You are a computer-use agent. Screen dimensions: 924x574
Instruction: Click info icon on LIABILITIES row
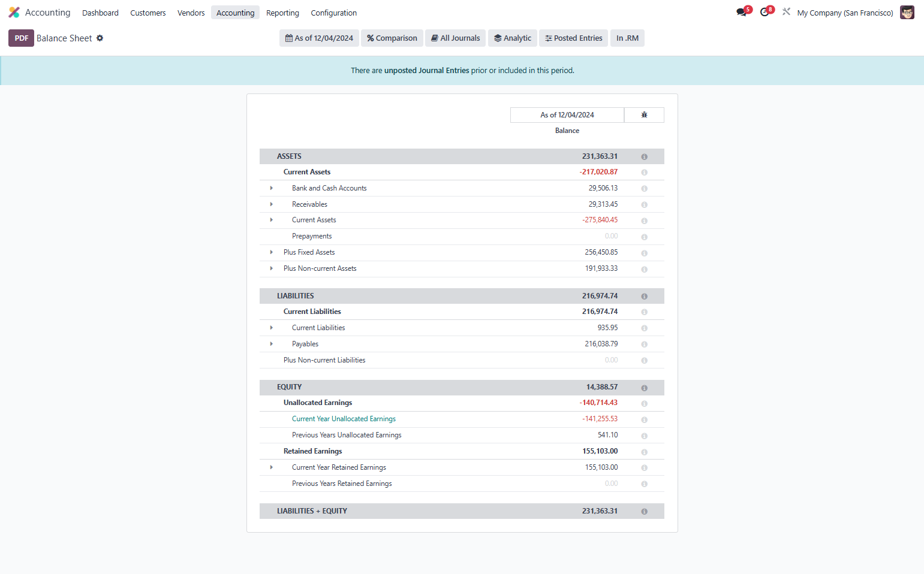coord(645,296)
